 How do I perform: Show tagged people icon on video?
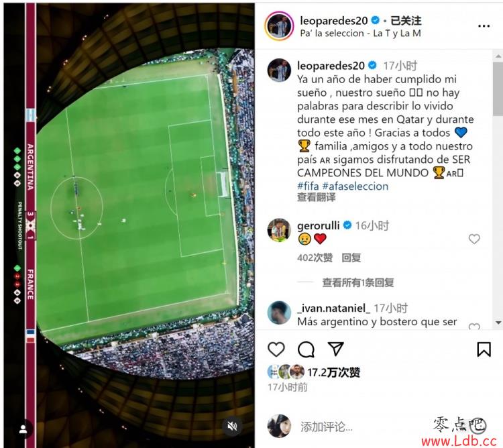(23, 429)
